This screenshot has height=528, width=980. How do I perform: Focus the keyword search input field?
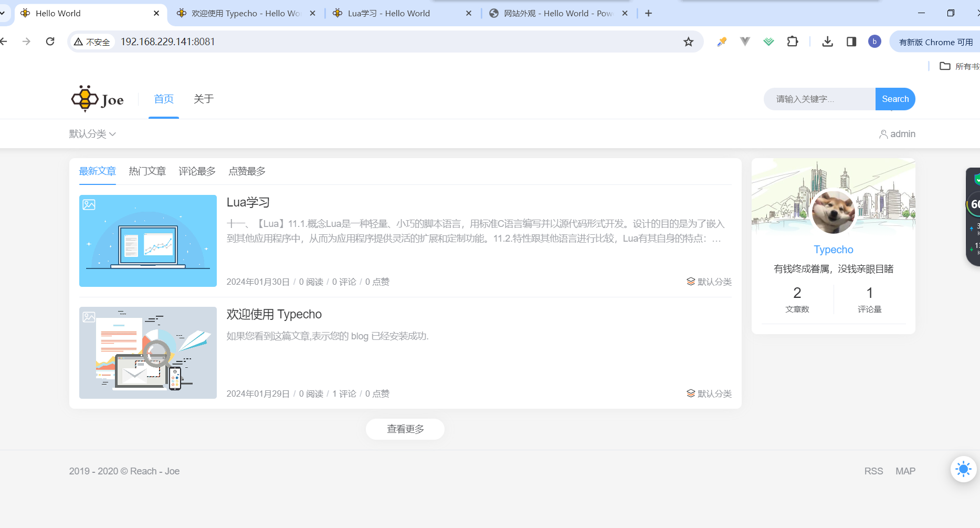(819, 99)
